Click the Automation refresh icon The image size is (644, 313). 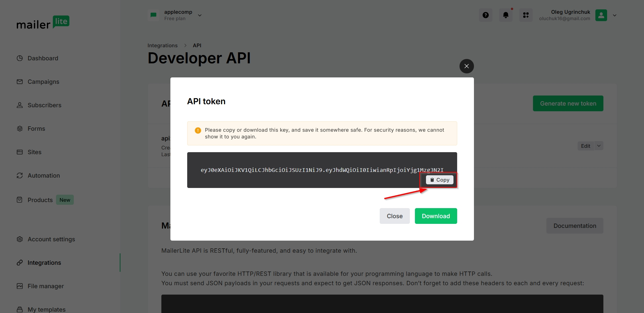[x=20, y=175]
